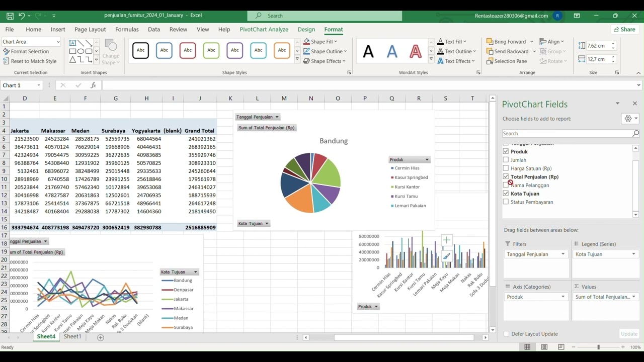This screenshot has width=644, height=362.
Task: Open the File tab
Action: tap(10, 30)
